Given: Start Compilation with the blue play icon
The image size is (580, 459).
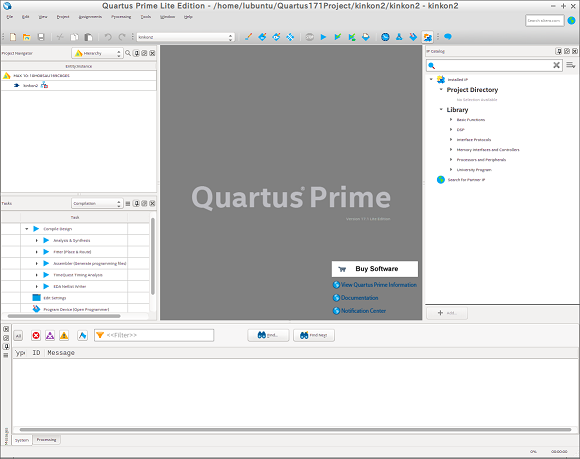Looking at the screenshot, I should tap(323, 37).
